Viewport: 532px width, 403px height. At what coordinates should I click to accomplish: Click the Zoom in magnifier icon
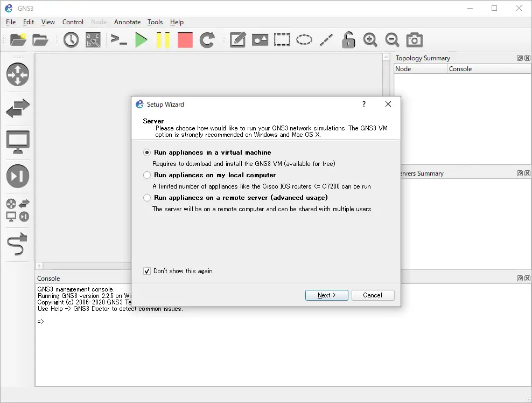[370, 40]
